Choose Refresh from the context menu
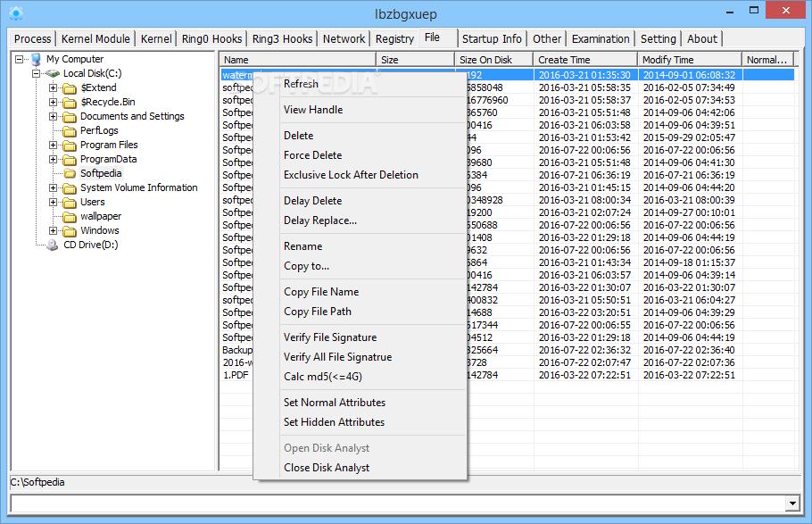 tap(360, 84)
